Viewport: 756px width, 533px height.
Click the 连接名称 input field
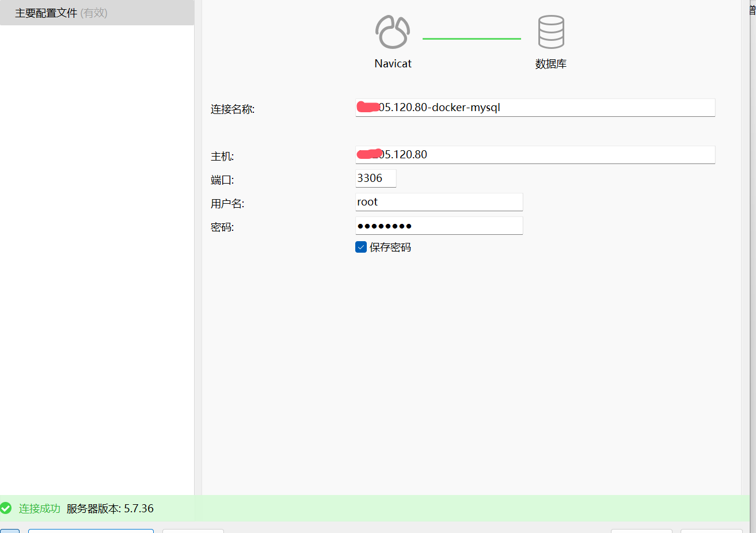(535, 108)
